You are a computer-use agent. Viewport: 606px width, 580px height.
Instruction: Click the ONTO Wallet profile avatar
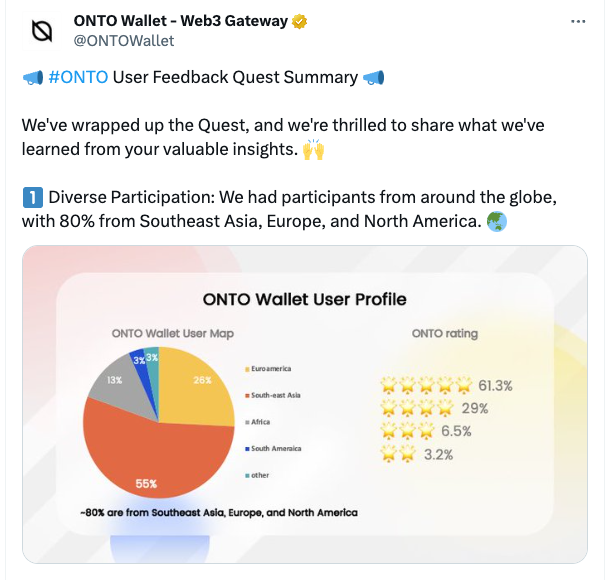[41, 31]
